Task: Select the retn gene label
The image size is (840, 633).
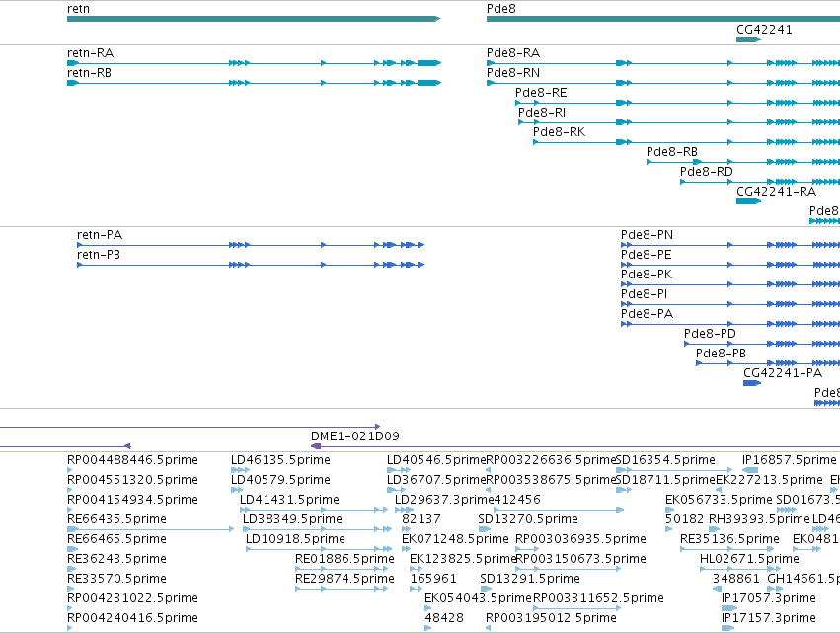Action: point(78,9)
